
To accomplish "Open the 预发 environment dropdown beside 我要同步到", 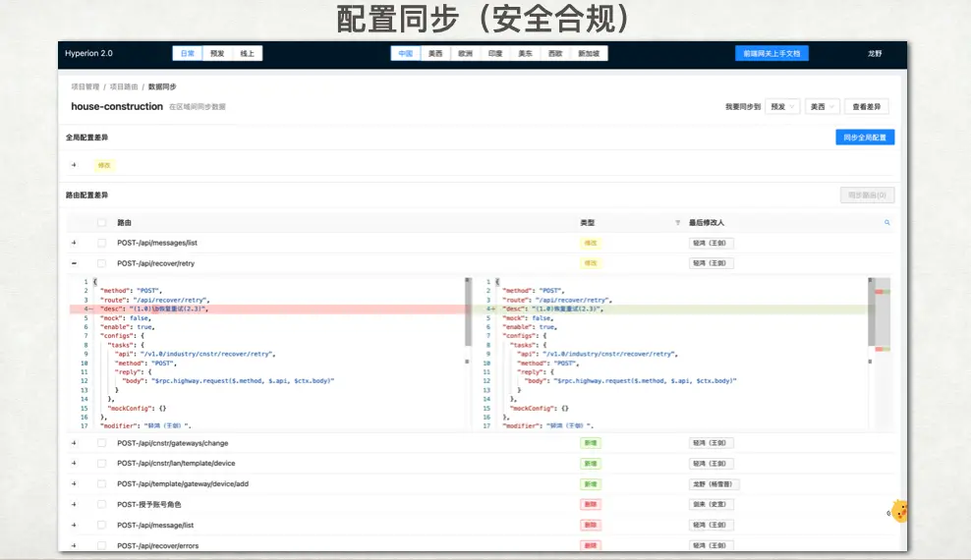I will tap(782, 107).
